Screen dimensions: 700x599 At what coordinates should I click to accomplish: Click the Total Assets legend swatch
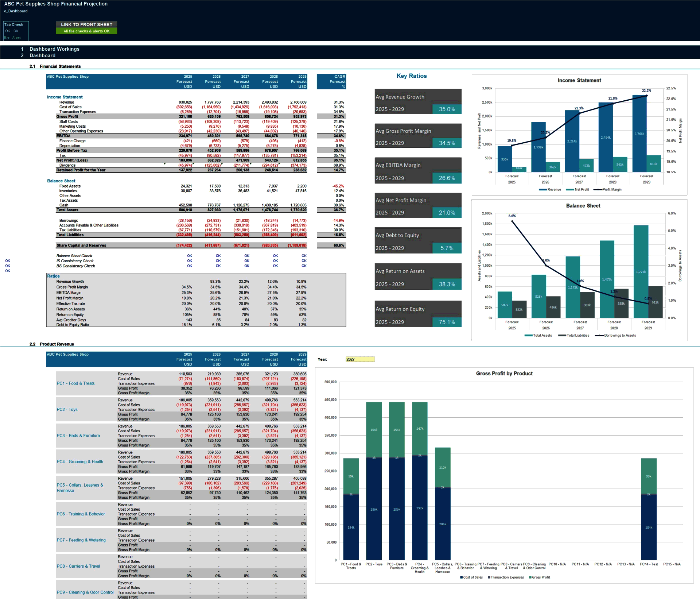pos(528,336)
